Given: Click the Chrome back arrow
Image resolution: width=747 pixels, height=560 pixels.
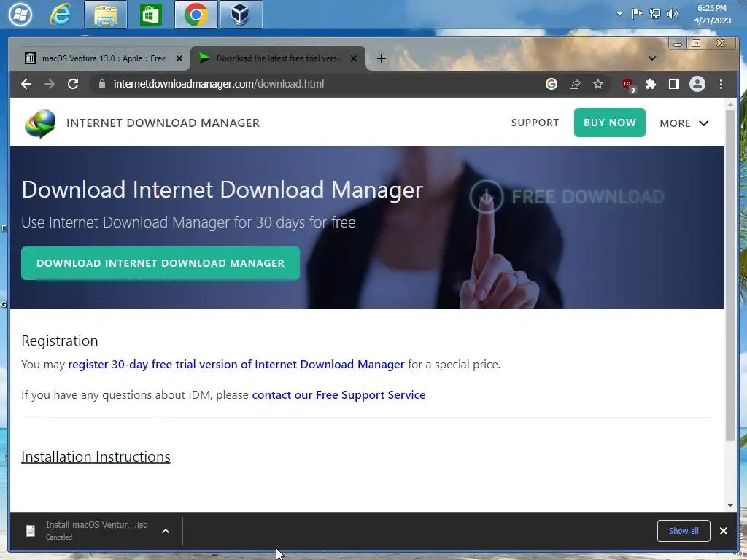Looking at the screenshot, I should pyautogui.click(x=26, y=84).
